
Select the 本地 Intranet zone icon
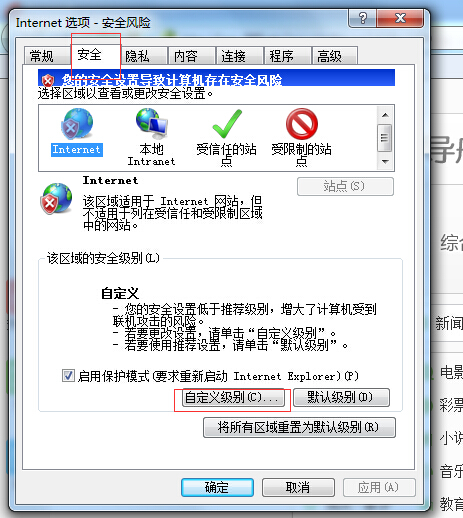pyautogui.click(x=152, y=124)
